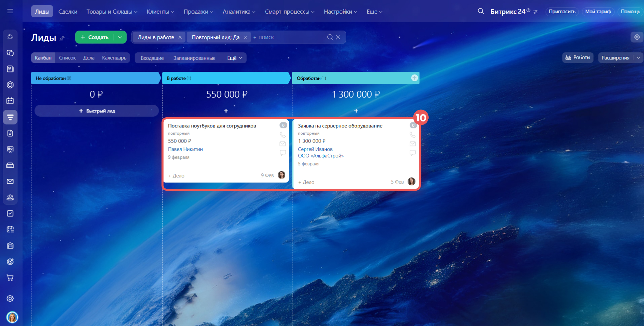Open the warehouse inventory icon in sidebar
This screenshot has height=326, width=644.
10,245
